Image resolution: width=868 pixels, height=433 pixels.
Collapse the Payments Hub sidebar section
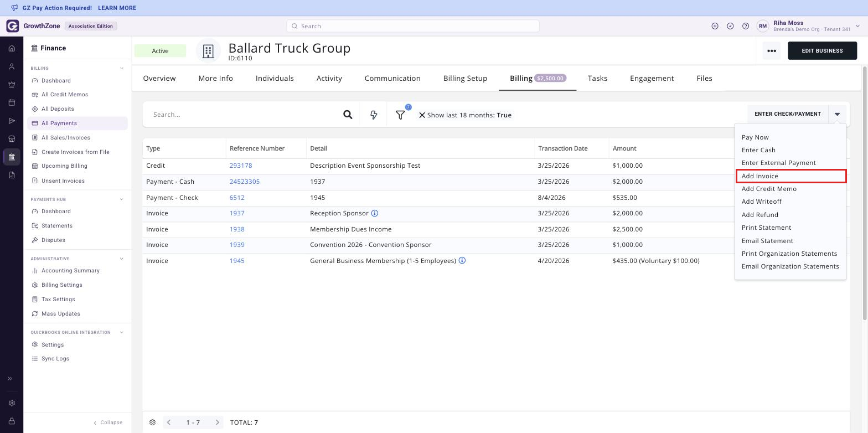point(122,199)
